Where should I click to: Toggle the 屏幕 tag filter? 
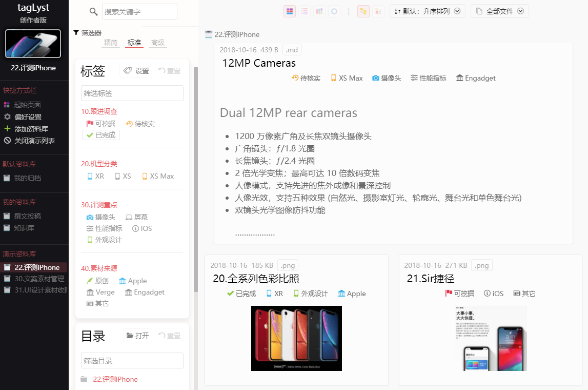pyautogui.click(x=136, y=218)
